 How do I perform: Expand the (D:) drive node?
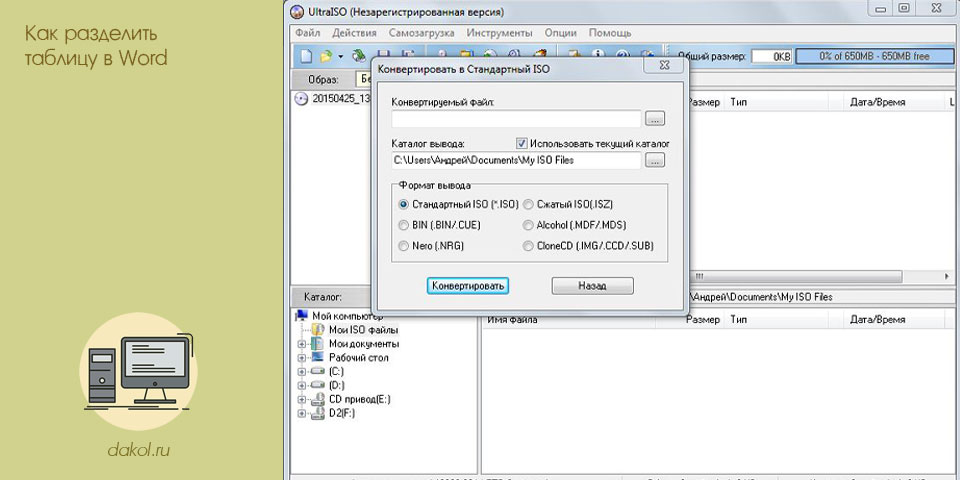coord(301,386)
